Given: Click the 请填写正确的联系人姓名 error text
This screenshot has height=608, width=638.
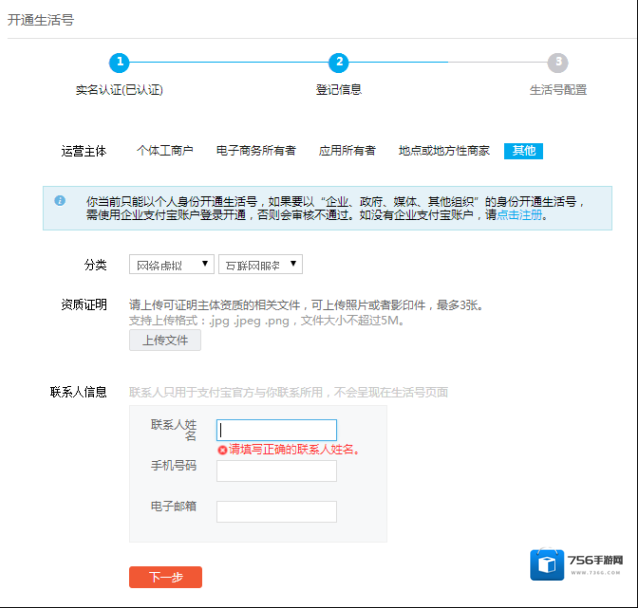Looking at the screenshot, I should tap(294, 450).
